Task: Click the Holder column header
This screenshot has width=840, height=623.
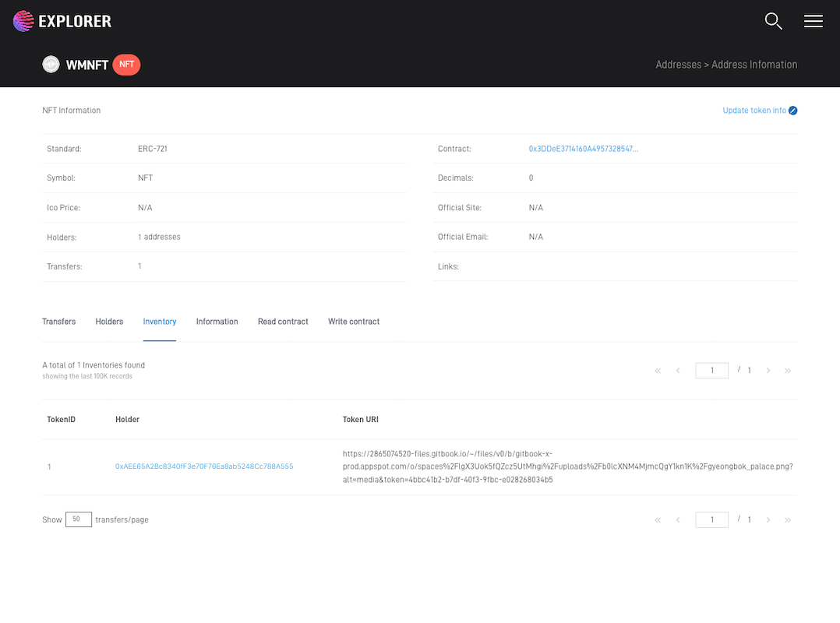Action: coord(128,420)
